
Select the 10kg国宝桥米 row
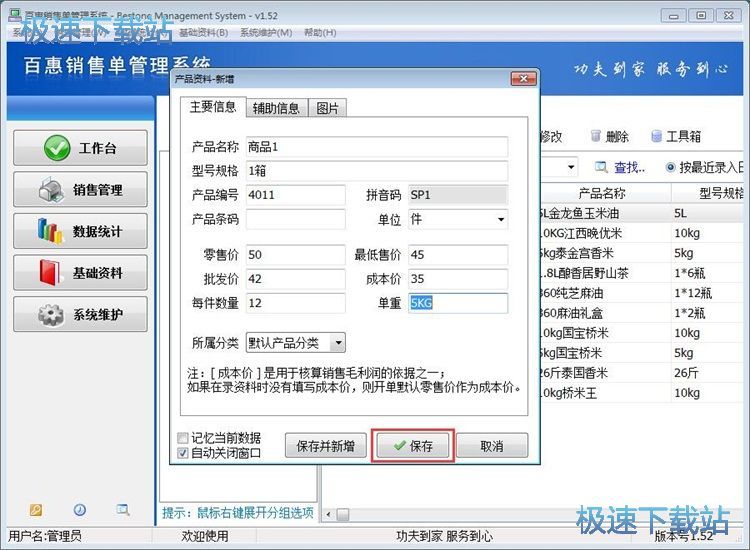(x=643, y=333)
